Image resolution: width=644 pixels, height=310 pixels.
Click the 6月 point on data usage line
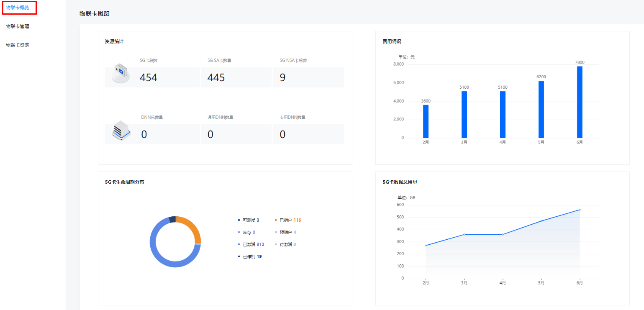[x=580, y=210]
